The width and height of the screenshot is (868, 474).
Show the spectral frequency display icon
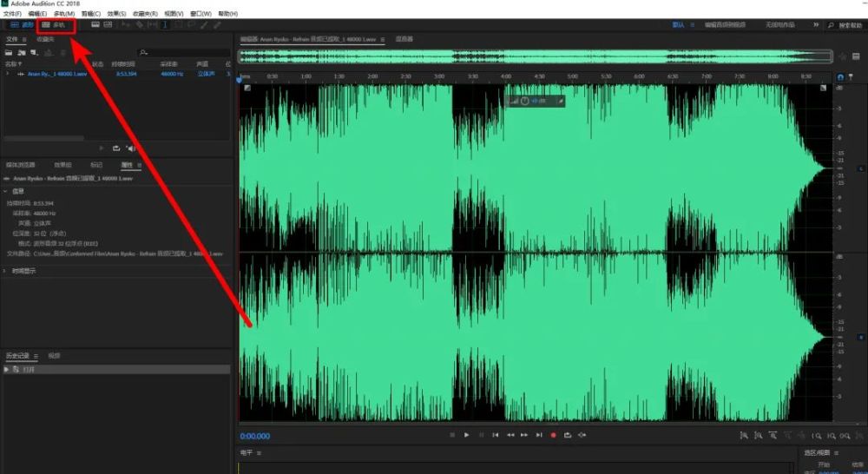pyautogui.click(x=107, y=25)
